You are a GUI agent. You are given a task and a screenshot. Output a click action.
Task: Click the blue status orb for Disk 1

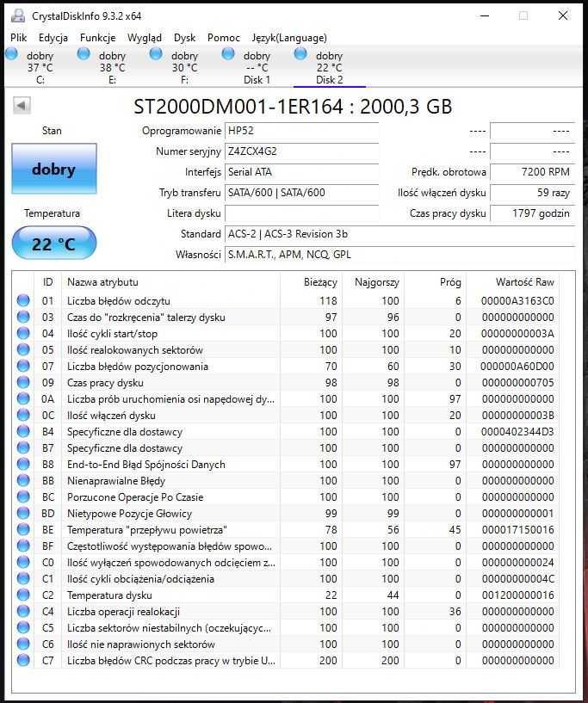[228, 54]
